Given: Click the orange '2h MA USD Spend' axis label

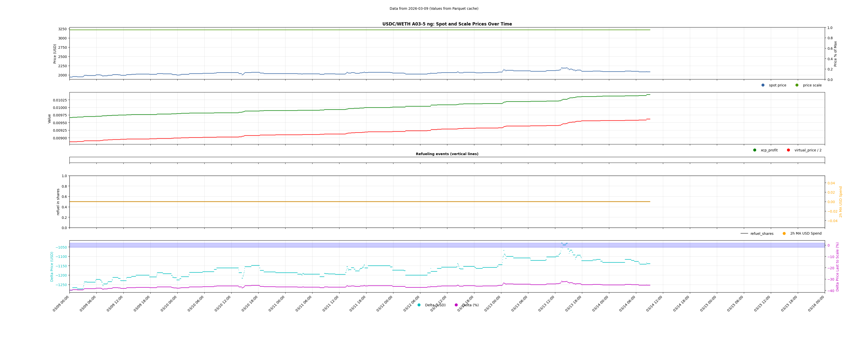Looking at the screenshot, I should pyautogui.click(x=840, y=202).
